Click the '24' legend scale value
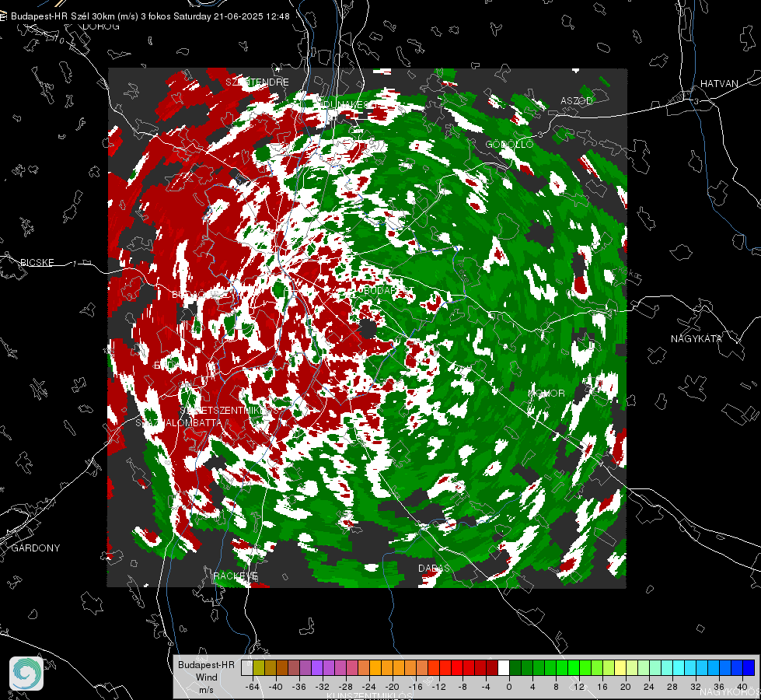This screenshot has width=761, height=700. [x=649, y=687]
